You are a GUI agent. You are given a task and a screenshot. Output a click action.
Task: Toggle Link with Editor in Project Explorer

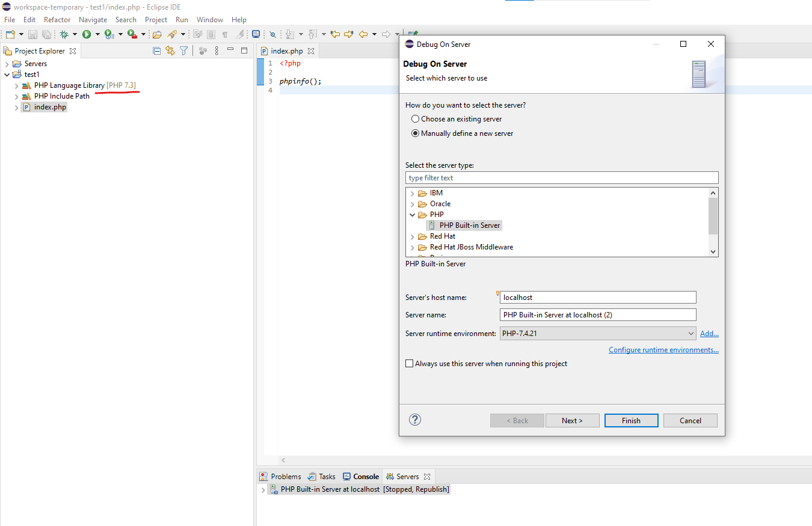[x=170, y=50]
